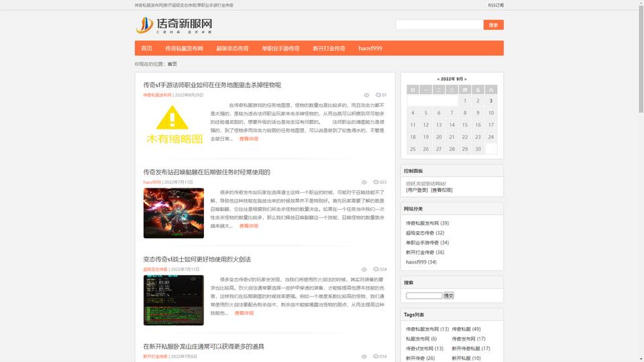
Task: Click 查看详细 under the 召唤骷髅 article excerpt
Action: point(249,226)
